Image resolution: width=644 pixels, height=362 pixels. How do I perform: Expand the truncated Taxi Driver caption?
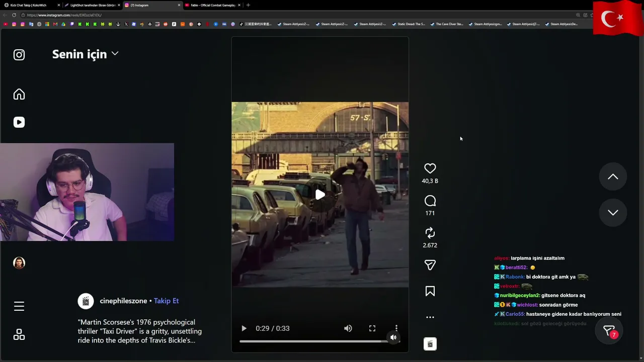tap(140, 331)
